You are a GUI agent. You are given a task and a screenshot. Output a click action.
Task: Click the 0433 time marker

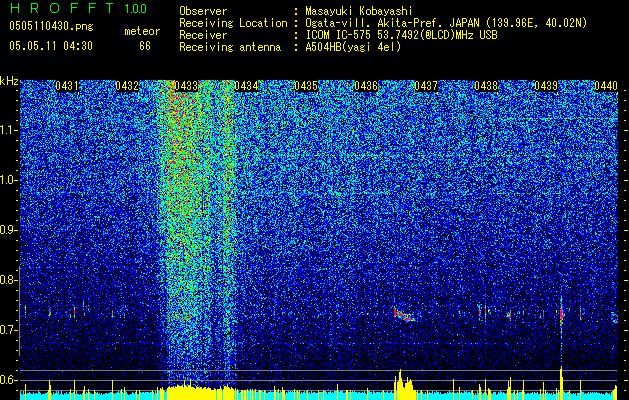coord(187,86)
